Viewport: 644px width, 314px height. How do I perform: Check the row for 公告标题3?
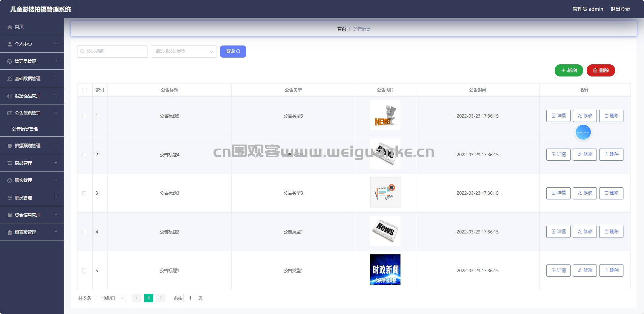tap(84, 193)
